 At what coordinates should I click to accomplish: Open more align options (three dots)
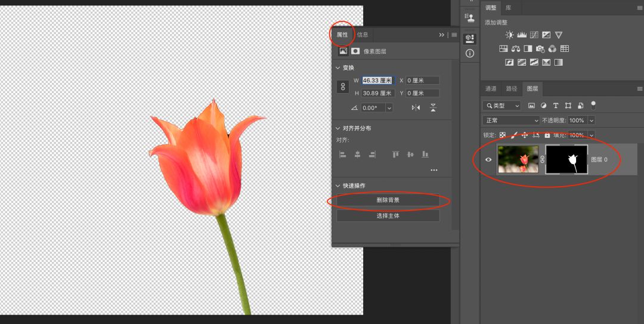point(434,170)
